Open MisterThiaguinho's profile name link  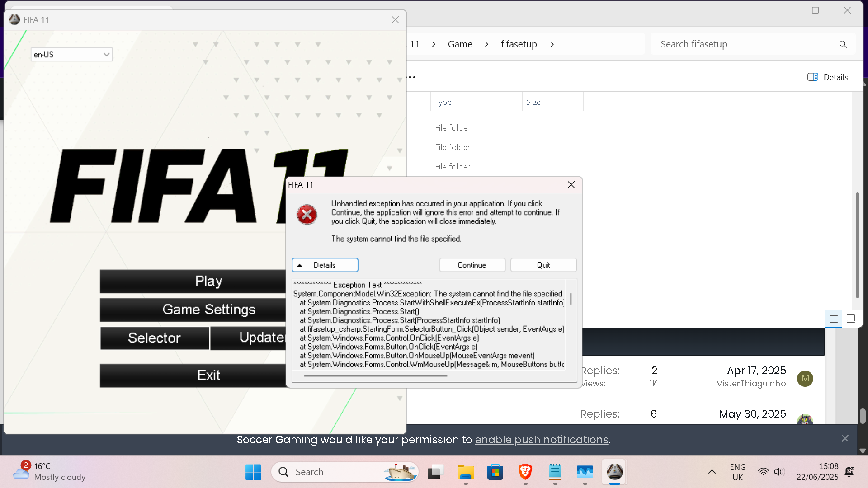point(751,384)
